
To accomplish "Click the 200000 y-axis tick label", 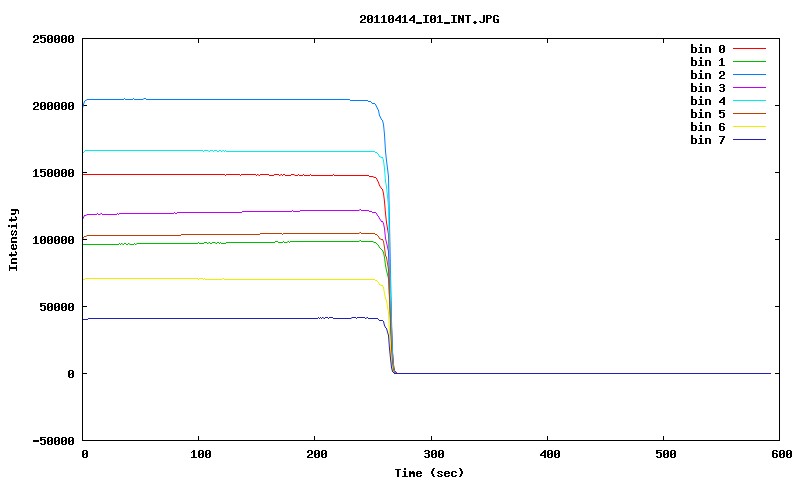I will [x=53, y=106].
